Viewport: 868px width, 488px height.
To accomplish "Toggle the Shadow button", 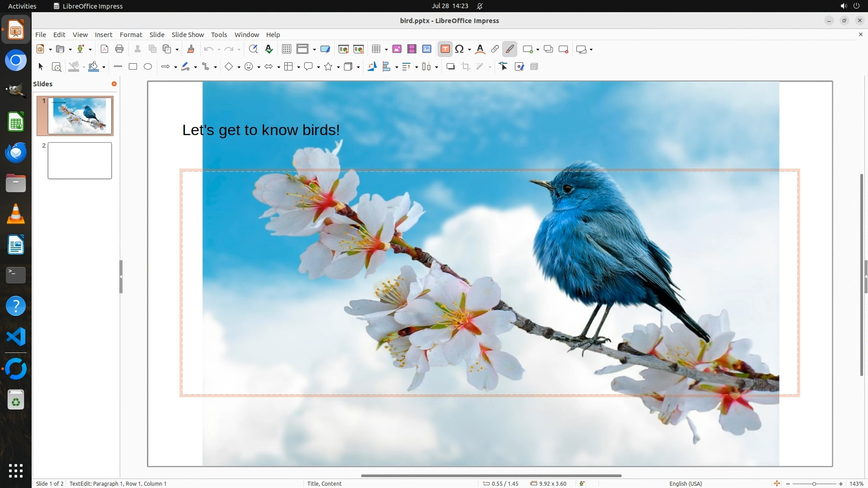I will pos(450,67).
